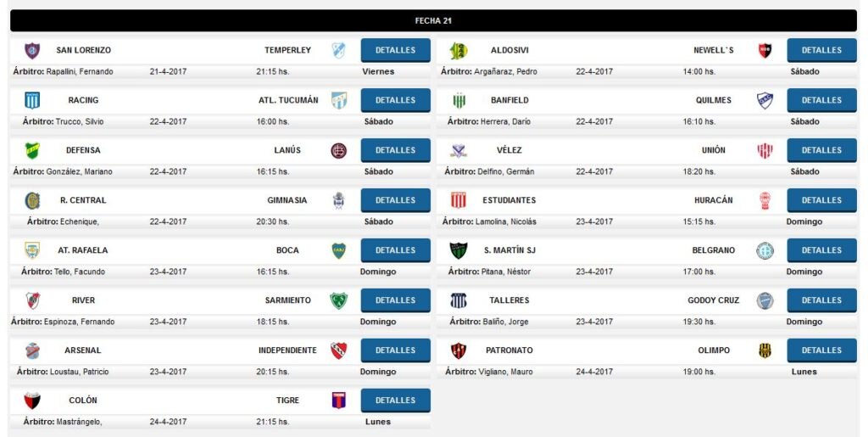Image resolution: width=868 pixels, height=437 pixels.
Task: Click the Boca Juniors crest icon
Action: [x=339, y=251]
